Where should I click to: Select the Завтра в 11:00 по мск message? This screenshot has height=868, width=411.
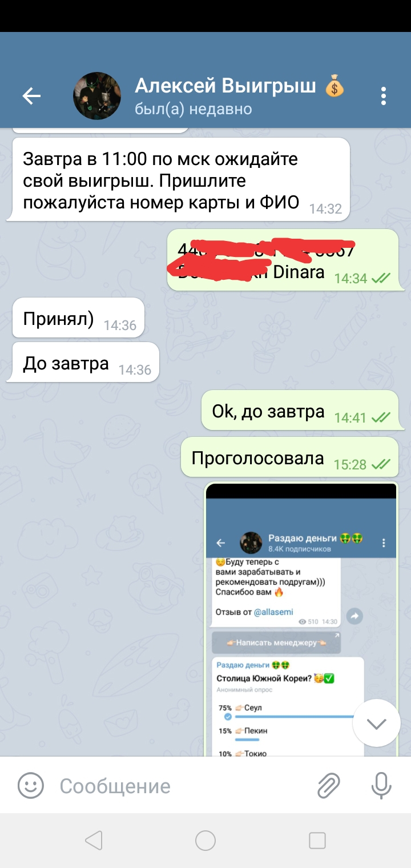(x=180, y=180)
